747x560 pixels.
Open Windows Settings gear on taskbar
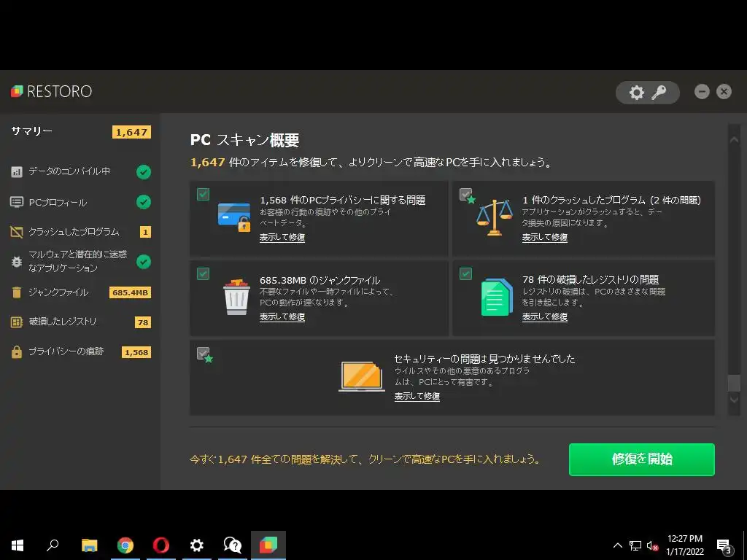197,545
